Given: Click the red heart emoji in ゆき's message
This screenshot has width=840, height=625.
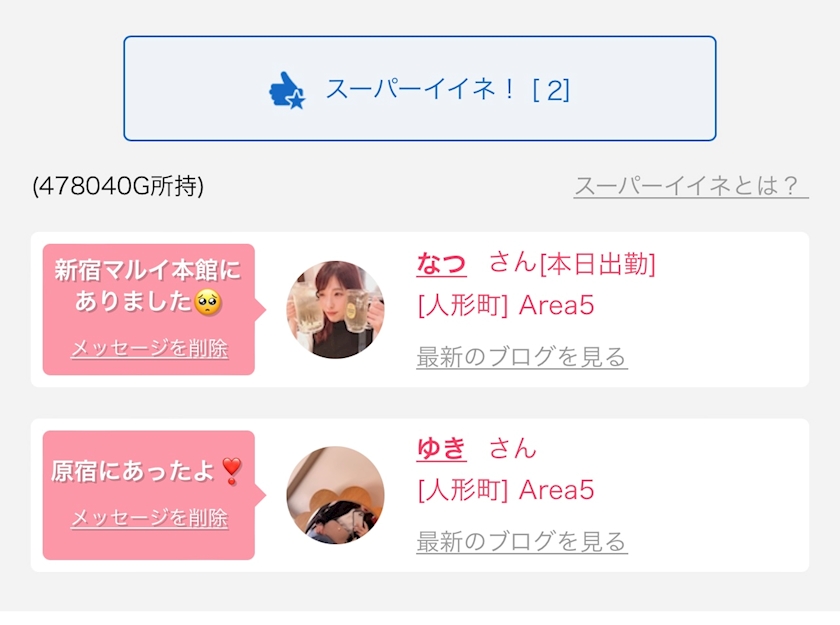Looking at the screenshot, I should (x=231, y=470).
